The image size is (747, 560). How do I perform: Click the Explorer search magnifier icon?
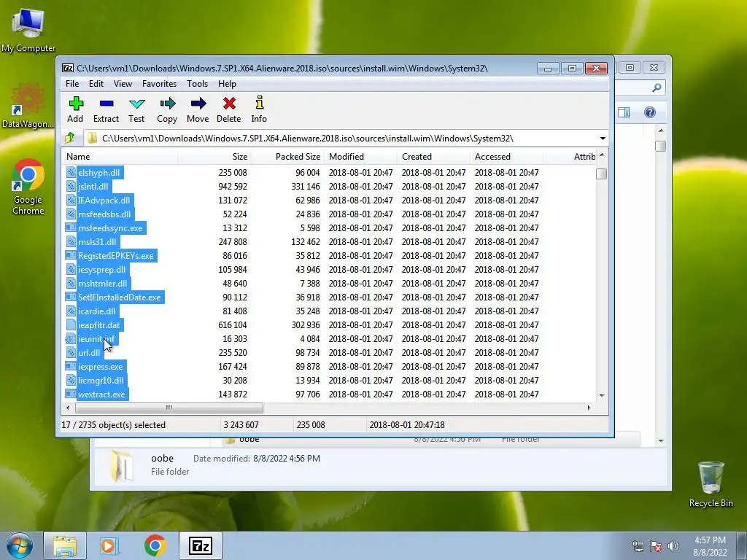pyautogui.click(x=657, y=87)
